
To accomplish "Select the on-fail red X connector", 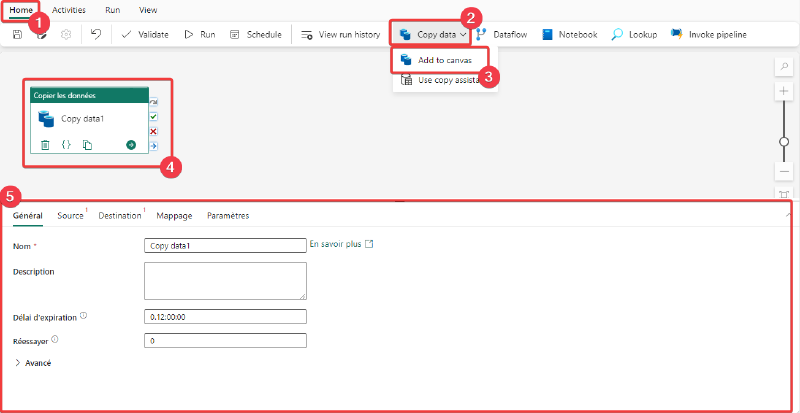I will coord(154,132).
